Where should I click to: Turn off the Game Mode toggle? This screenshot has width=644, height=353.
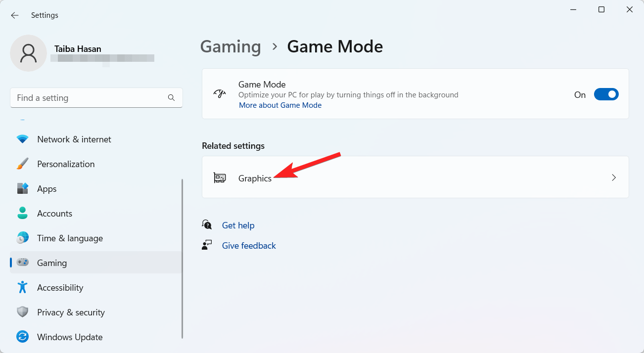tap(606, 94)
